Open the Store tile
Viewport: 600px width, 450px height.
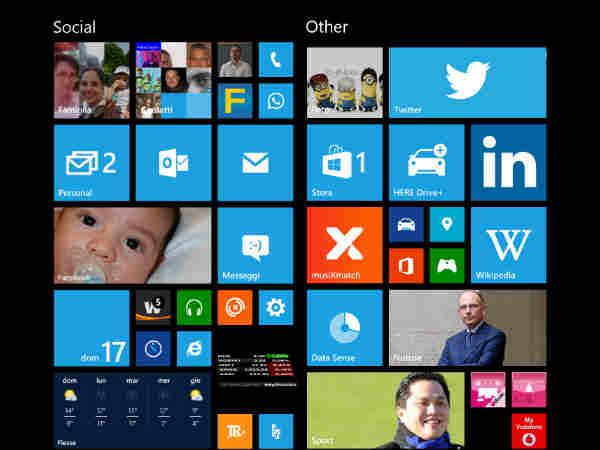[x=344, y=162]
